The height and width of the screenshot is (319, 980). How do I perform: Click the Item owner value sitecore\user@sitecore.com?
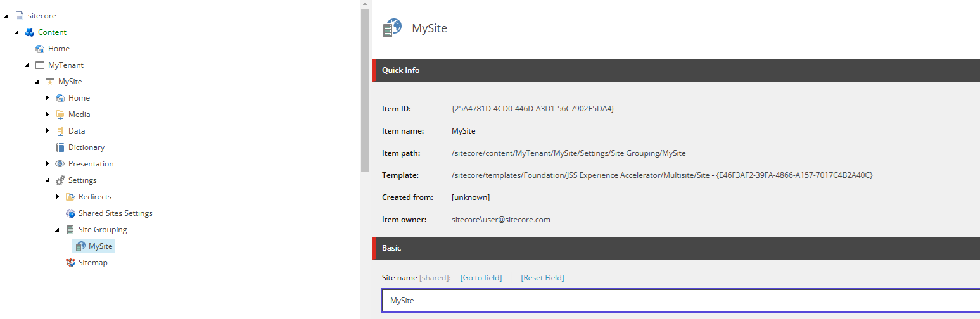pyautogui.click(x=500, y=219)
